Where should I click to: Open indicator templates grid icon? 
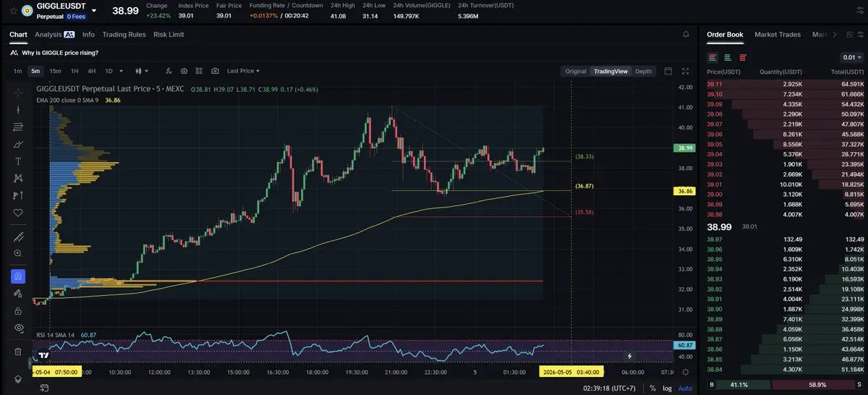199,71
